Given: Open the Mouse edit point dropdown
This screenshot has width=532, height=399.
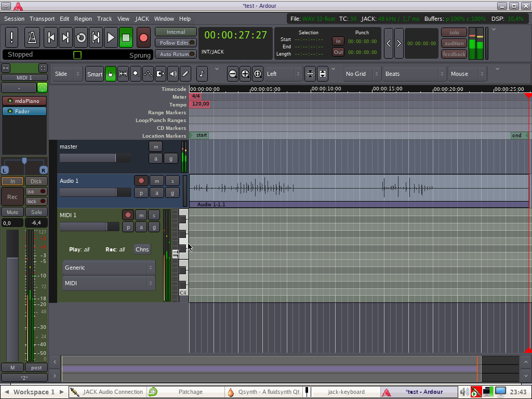Looking at the screenshot, I should tap(467, 74).
